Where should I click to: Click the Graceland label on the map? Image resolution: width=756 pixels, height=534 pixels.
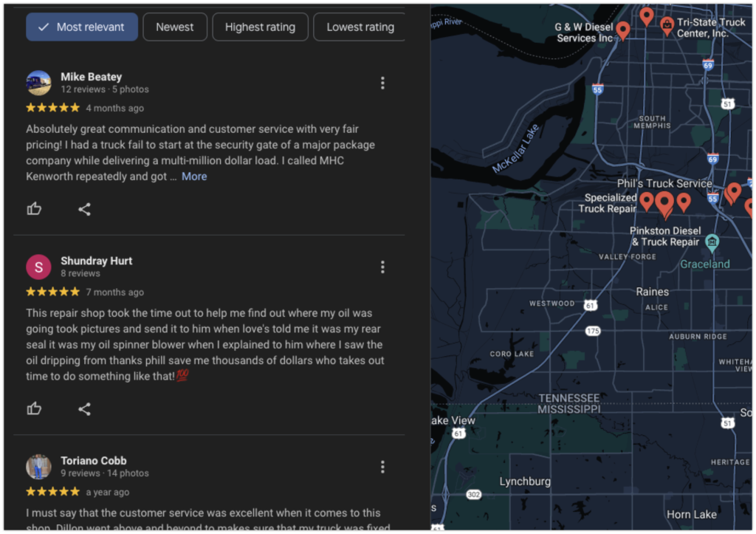pyautogui.click(x=705, y=264)
